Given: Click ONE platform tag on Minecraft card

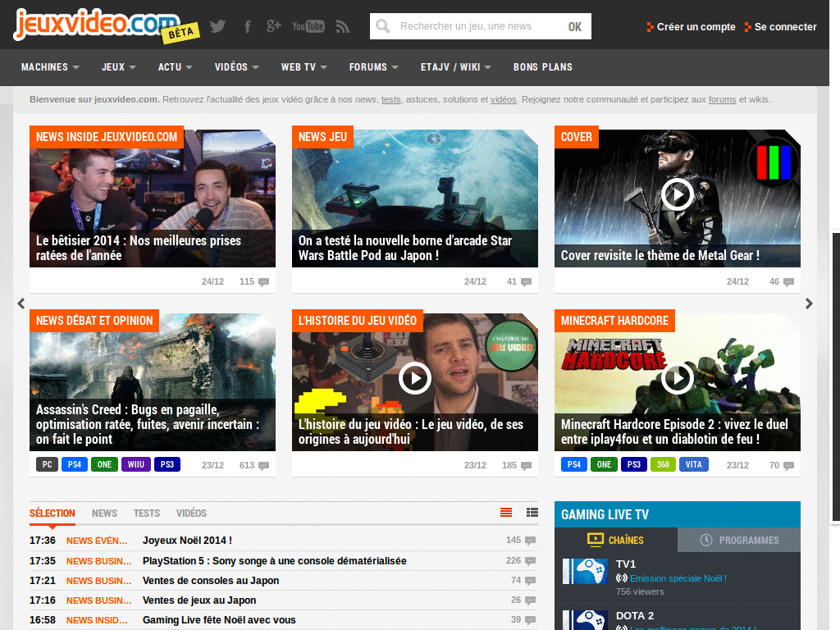Looking at the screenshot, I should click(604, 464).
